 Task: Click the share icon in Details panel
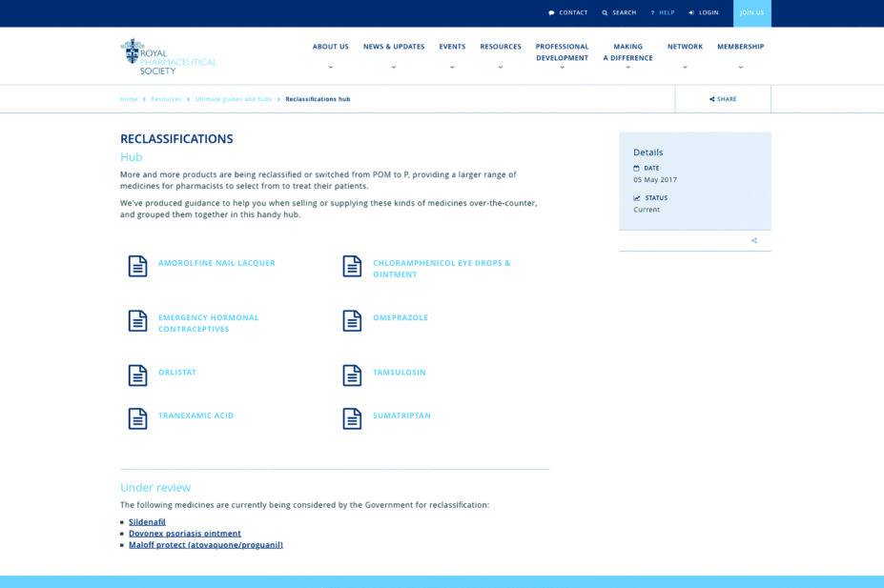pos(753,240)
